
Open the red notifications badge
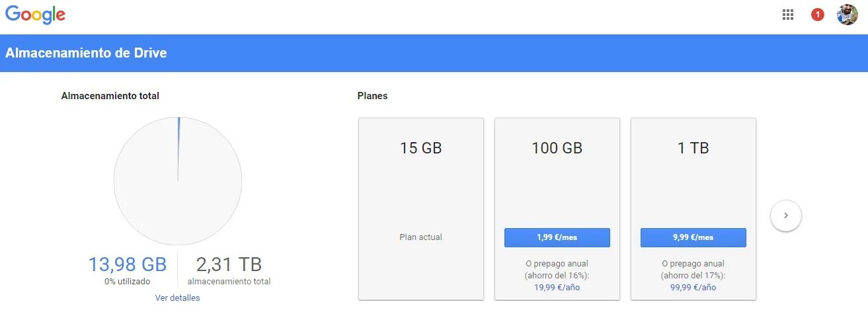[818, 15]
